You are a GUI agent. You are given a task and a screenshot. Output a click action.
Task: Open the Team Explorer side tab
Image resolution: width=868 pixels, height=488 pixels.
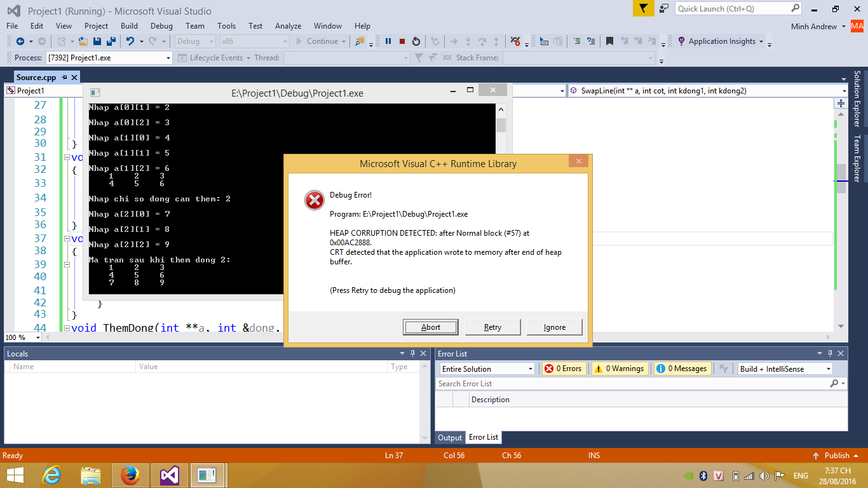(x=857, y=159)
